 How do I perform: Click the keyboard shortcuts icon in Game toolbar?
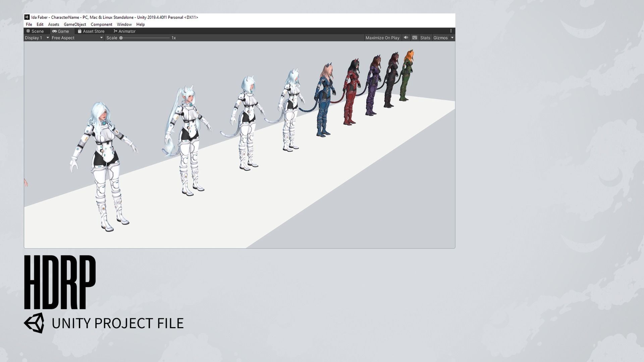point(415,38)
